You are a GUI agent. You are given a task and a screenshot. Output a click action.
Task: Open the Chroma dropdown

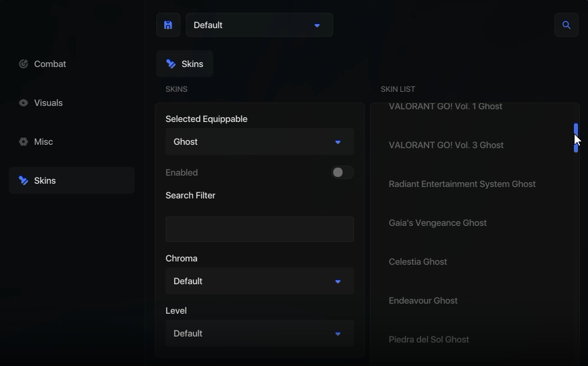pos(259,282)
